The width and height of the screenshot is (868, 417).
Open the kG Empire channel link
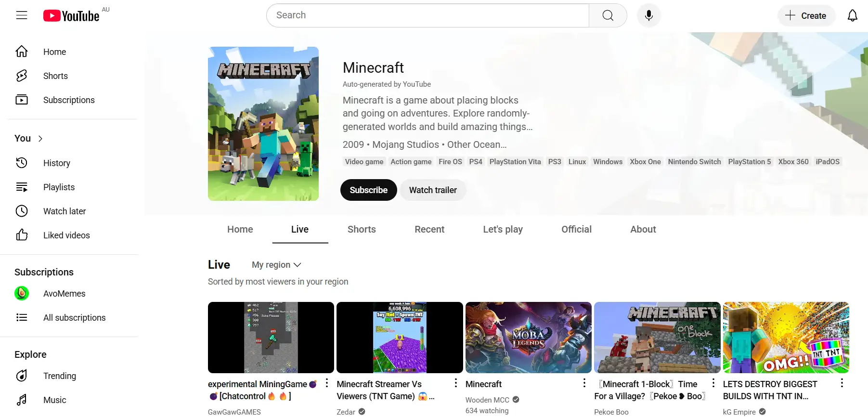click(739, 412)
